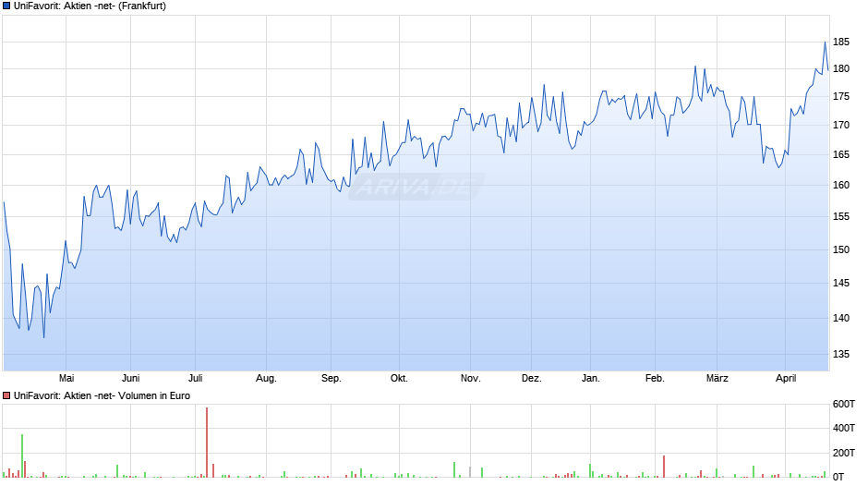Click the 'Feb.' month label
This screenshot has width=868, height=486.
pyautogui.click(x=655, y=378)
